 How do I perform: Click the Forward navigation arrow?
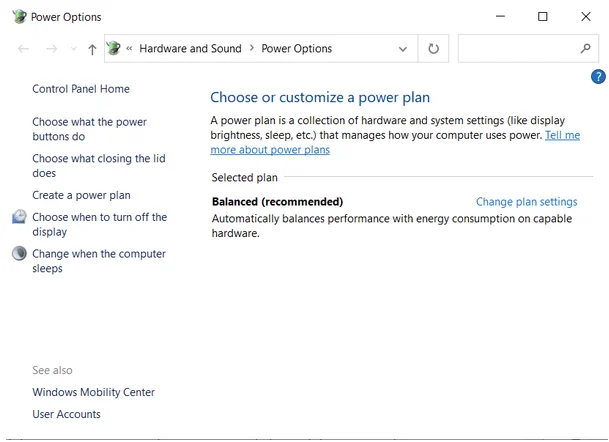tap(51, 49)
